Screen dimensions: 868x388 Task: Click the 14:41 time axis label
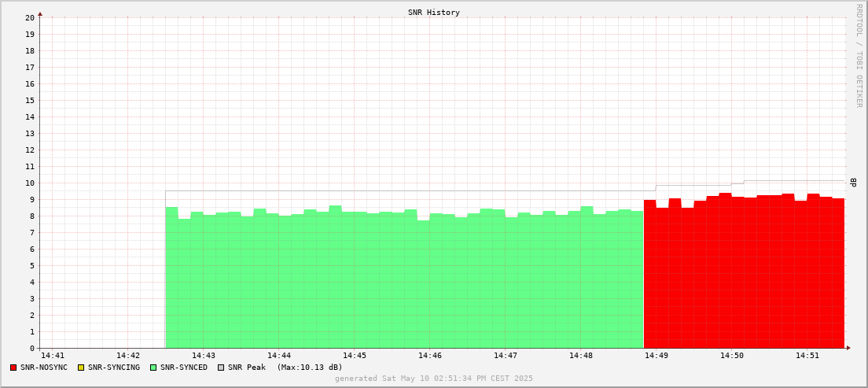tap(53, 355)
